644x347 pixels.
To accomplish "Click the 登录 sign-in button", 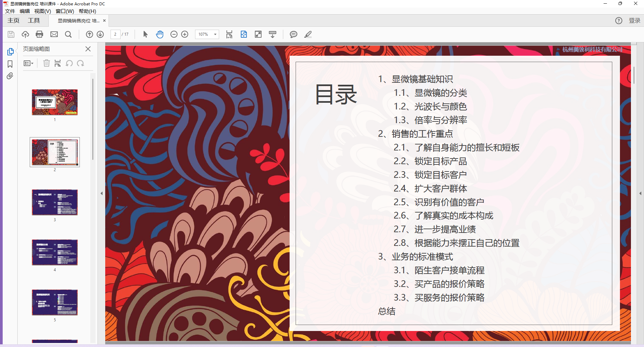I will tap(634, 21).
